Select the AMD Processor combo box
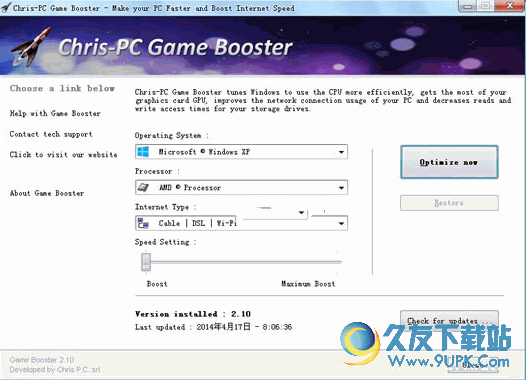The height and width of the screenshot is (380, 526). 241,187
